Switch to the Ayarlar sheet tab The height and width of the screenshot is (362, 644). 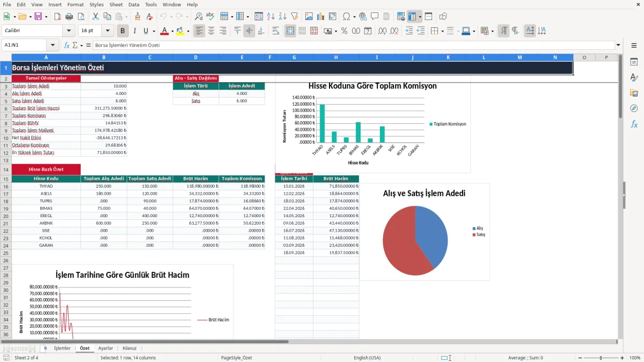coord(106,348)
